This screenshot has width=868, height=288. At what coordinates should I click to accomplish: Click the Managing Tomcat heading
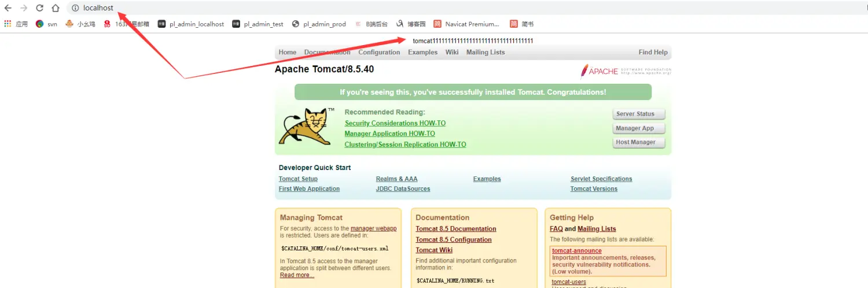311,217
